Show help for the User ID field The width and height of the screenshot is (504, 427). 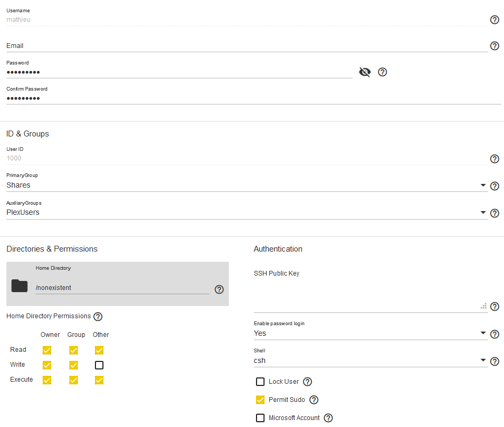point(494,159)
